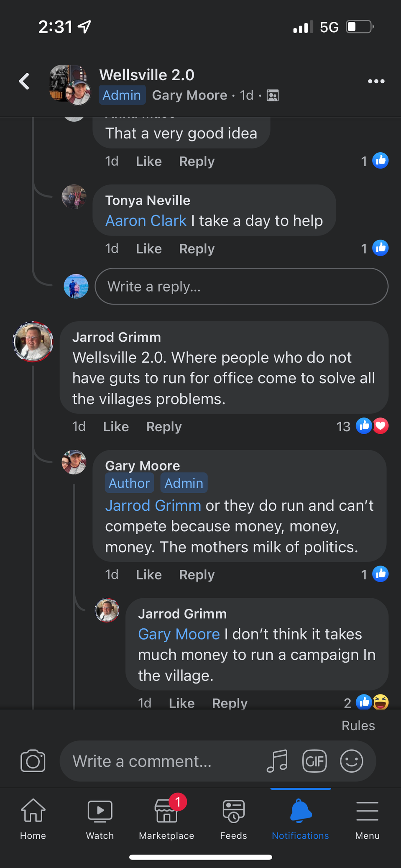The height and width of the screenshot is (868, 401).
Task: Open the emoji smiley picker
Action: (352, 761)
